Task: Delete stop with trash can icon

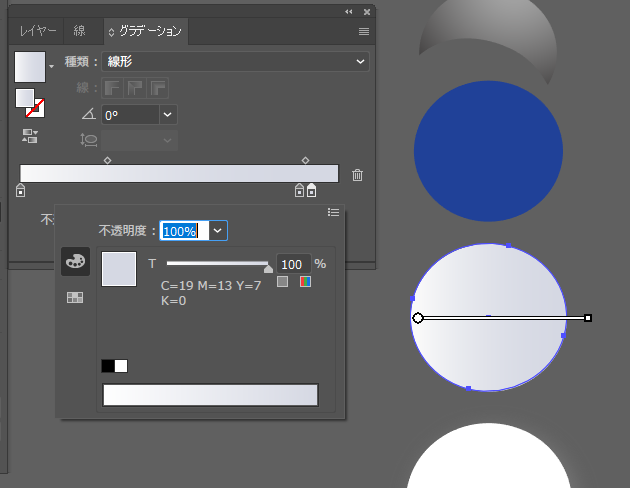Action: tap(357, 175)
